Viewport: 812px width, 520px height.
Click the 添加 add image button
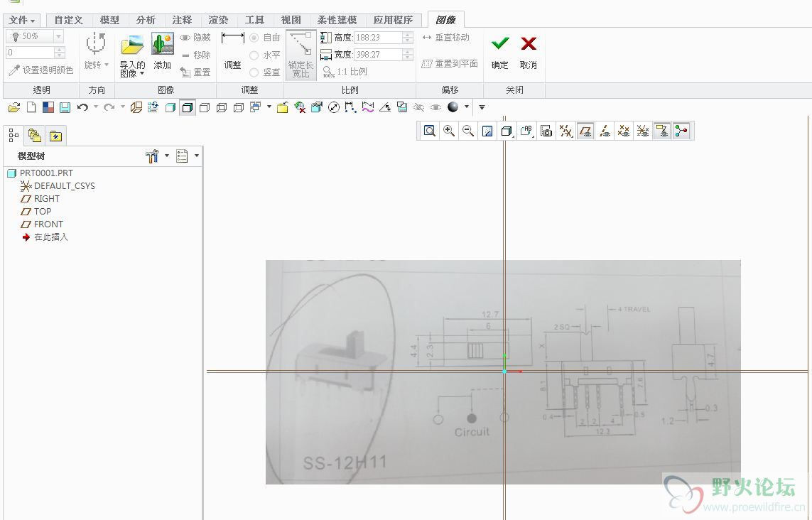point(162,51)
